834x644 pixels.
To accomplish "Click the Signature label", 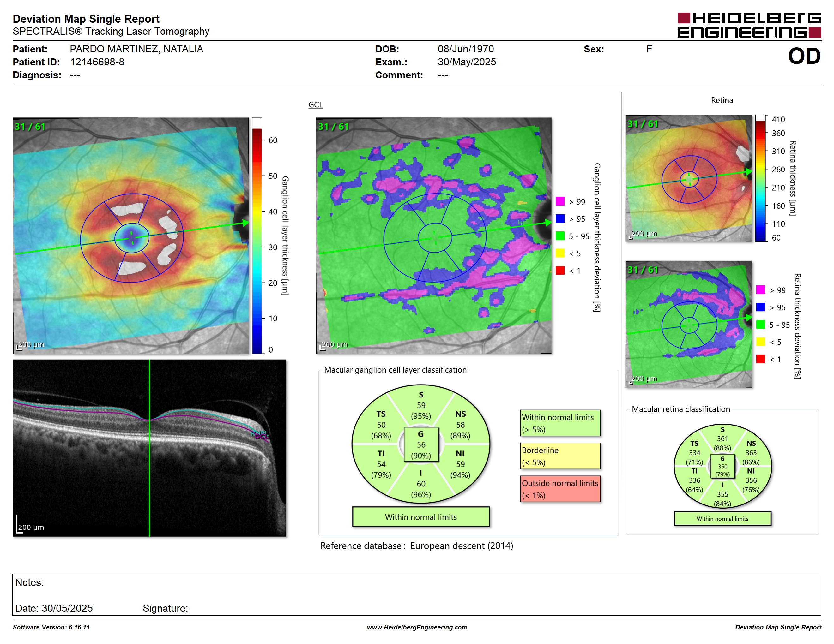I will pos(165,608).
